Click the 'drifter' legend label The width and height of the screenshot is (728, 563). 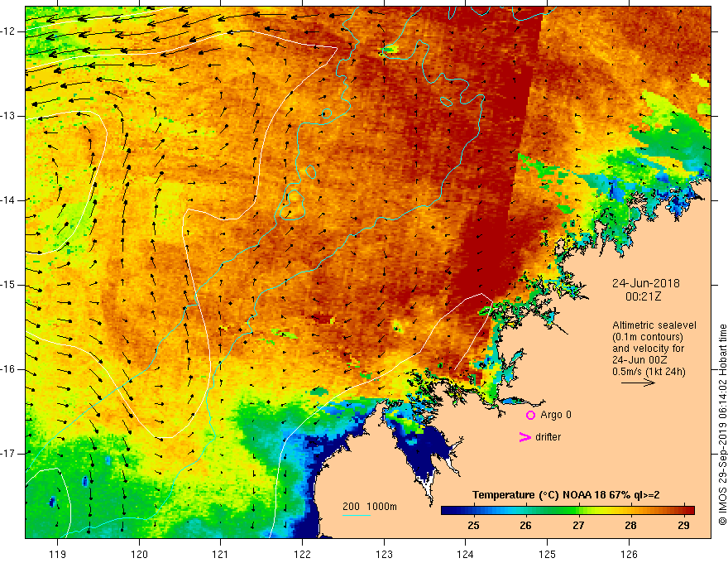click(548, 437)
